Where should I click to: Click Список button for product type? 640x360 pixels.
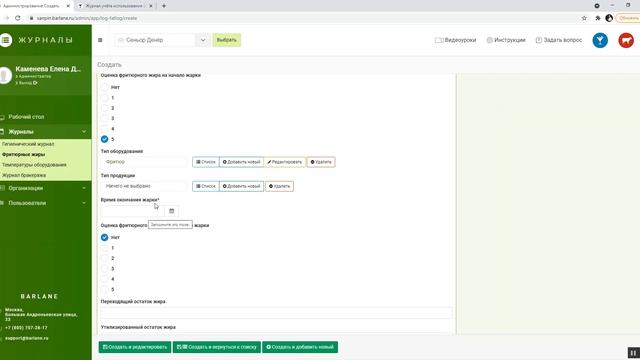click(206, 186)
